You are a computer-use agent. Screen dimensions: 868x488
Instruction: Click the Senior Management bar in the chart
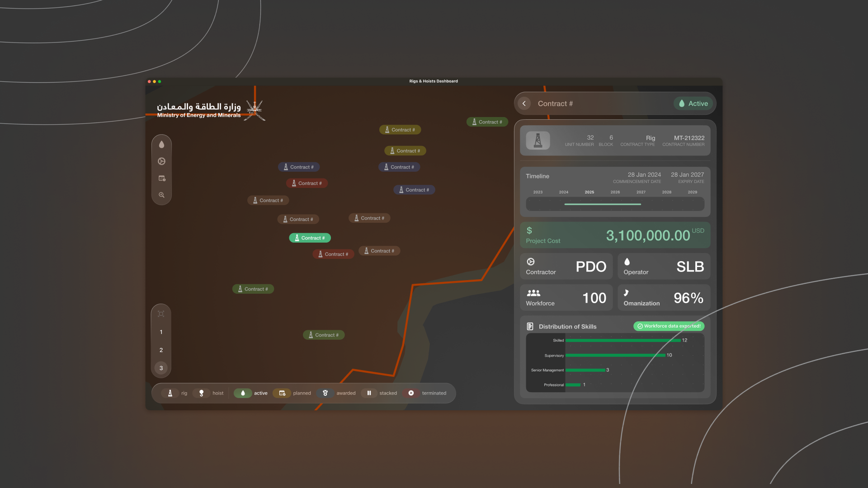[585, 370]
